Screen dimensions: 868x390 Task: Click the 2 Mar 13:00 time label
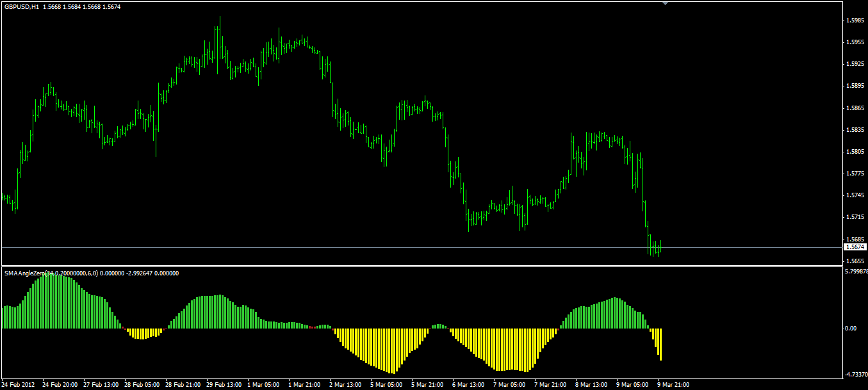(x=346, y=385)
